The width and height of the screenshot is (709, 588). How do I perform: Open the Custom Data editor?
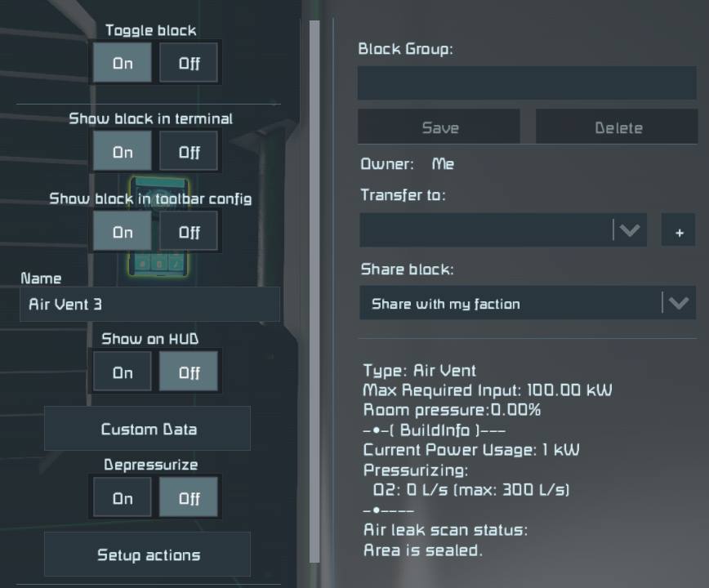(x=147, y=428)
